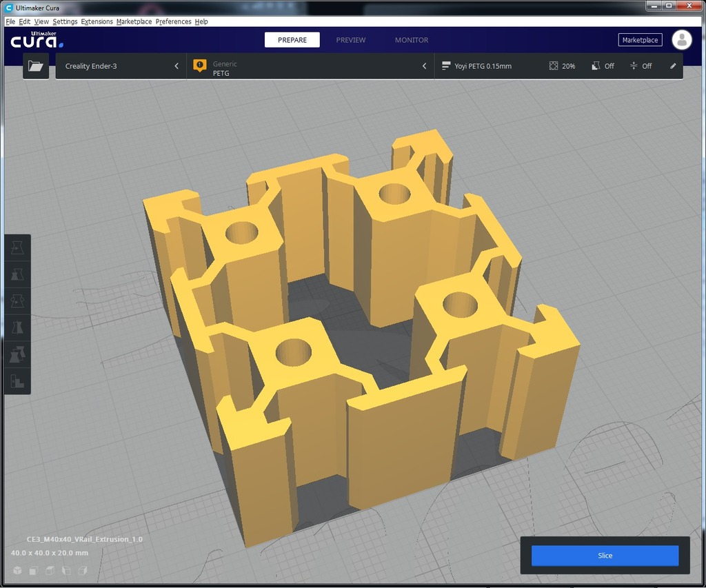
Task: Open the Preferences menu
Action: pyautogui.click(x=173, y=21)
